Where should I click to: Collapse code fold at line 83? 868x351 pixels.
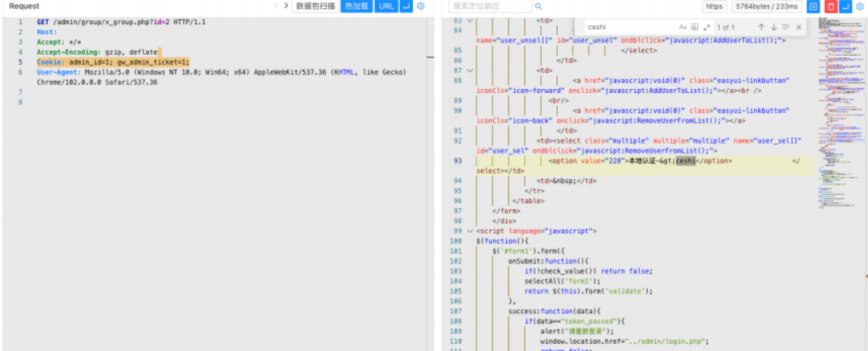click(470, 20)
